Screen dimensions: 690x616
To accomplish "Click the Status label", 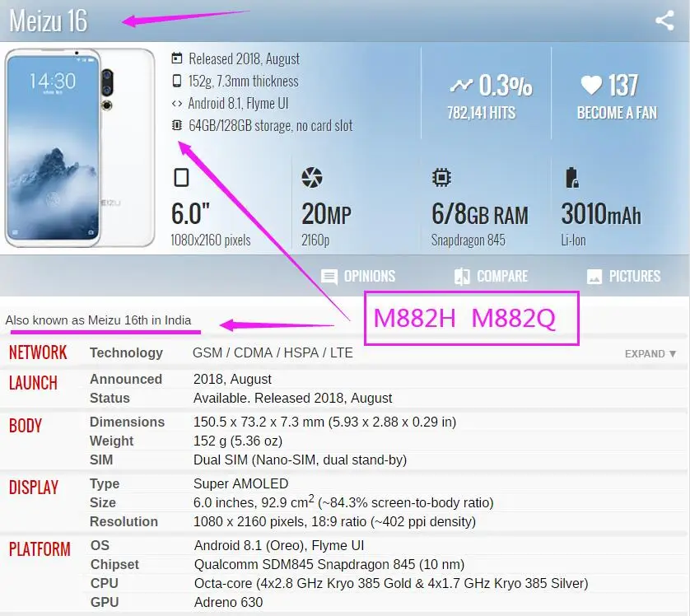I will pyautogui.click(x=110, y=399).
